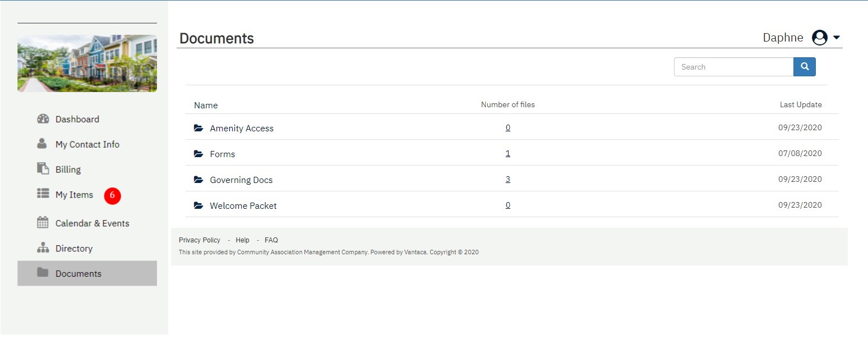Click the FAQ footer link
This screenshot has width=868, height=339.
click(x=271, y=240)
